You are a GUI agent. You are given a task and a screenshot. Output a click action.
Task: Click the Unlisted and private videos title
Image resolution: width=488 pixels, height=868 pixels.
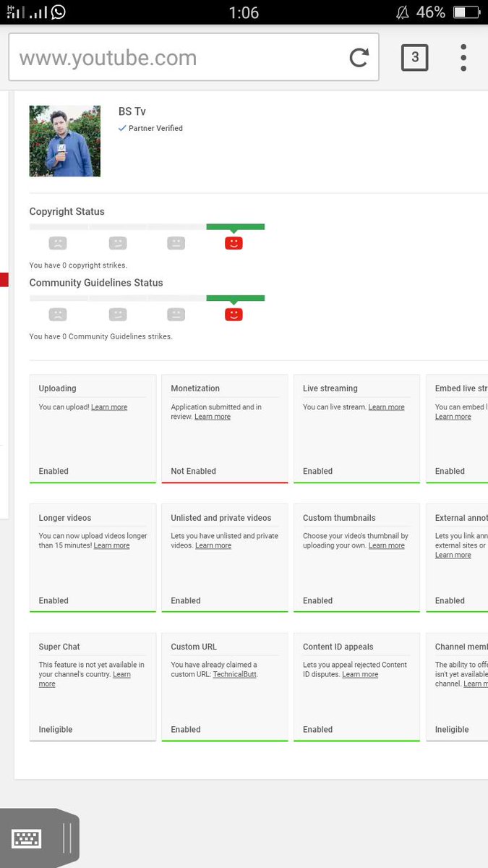coord(221,518)
